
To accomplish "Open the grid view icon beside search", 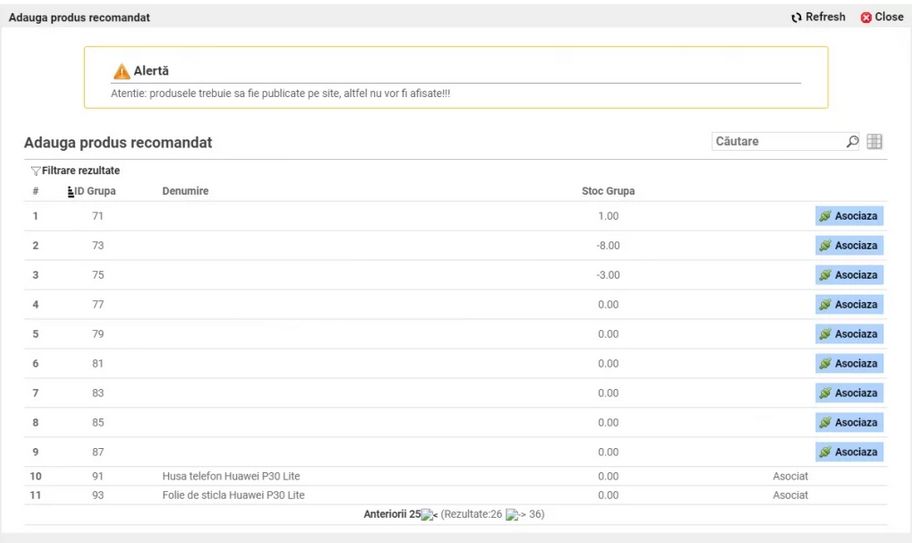I will 874,142.
